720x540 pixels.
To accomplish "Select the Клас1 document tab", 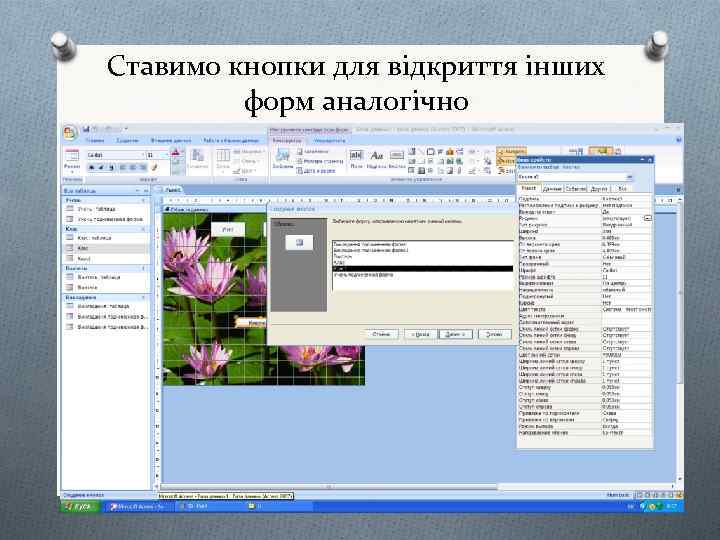I will [x=170, y=190].
